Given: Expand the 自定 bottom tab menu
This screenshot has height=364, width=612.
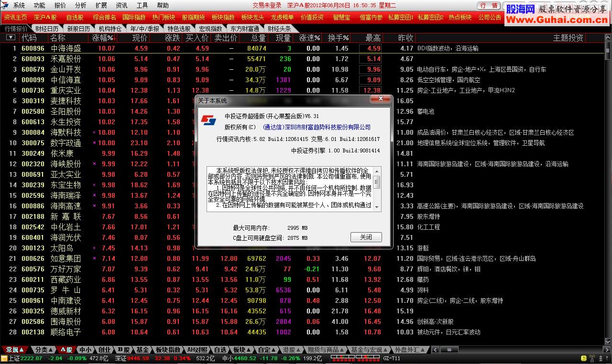Looking at the screenshot, I should pyautogui.click(x=267, y=350).
